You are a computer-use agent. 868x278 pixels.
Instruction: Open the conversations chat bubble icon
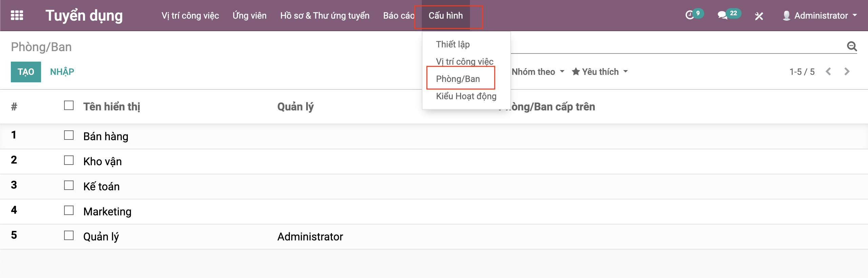[x=722, y=15]
